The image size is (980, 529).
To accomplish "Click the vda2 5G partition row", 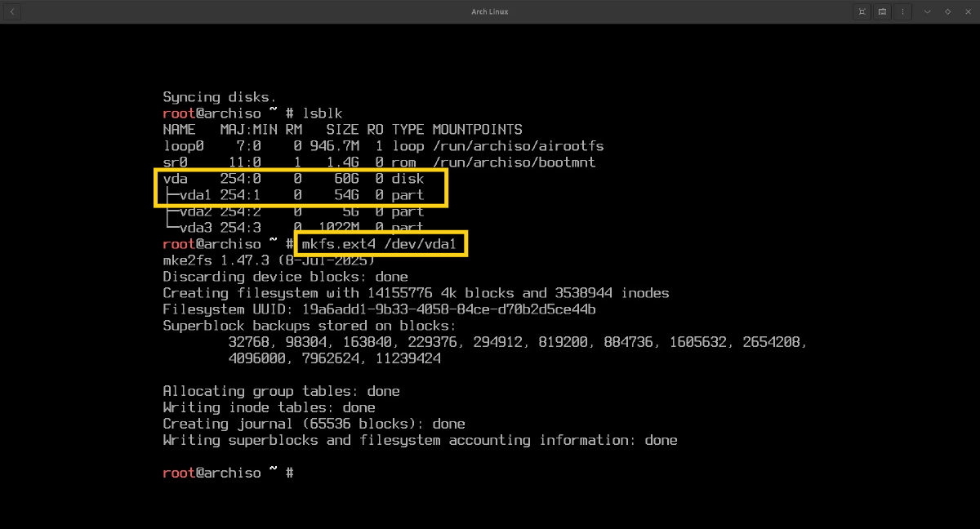I will 293,211.
